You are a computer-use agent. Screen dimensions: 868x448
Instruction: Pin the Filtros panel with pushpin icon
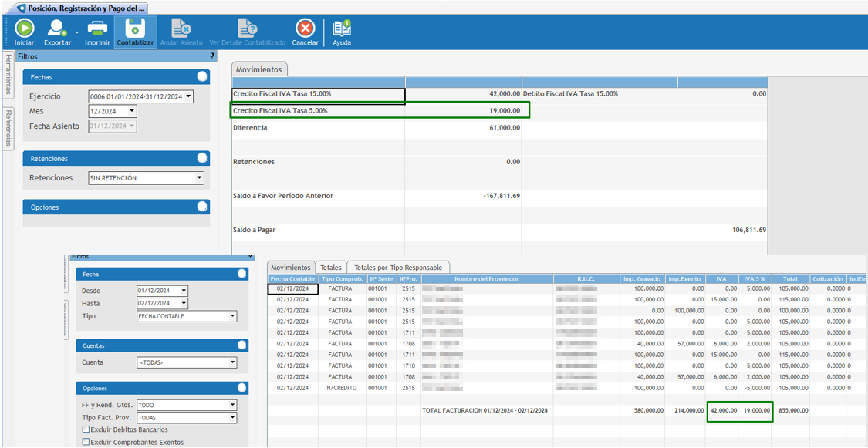(212, 56)
